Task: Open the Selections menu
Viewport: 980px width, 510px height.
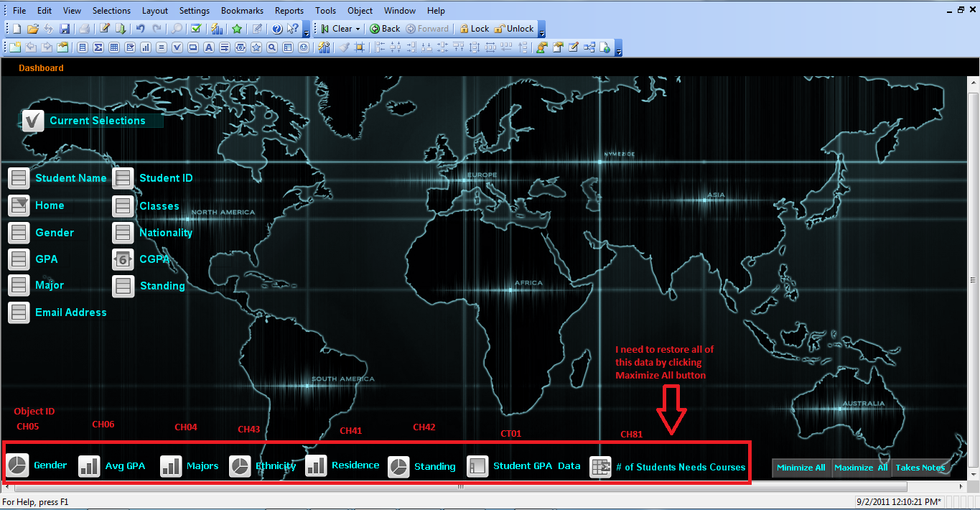Action: tap(111, 11)
